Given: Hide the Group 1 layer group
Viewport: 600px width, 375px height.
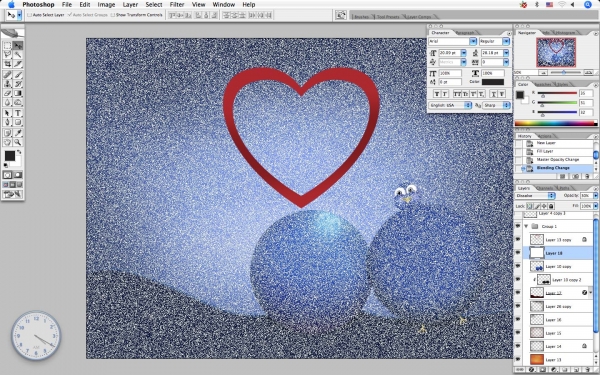Looking at the screenshot, I should click(518, 226).
